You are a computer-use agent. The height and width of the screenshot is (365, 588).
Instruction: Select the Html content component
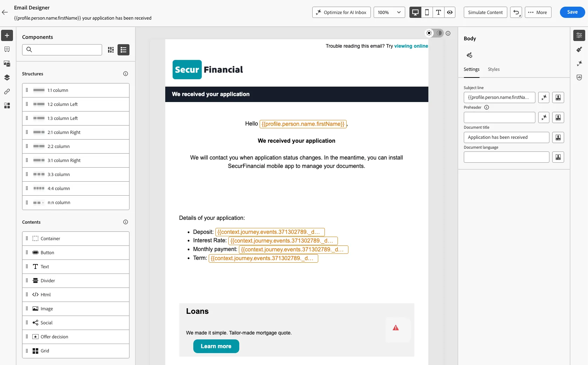coord(76,295)
